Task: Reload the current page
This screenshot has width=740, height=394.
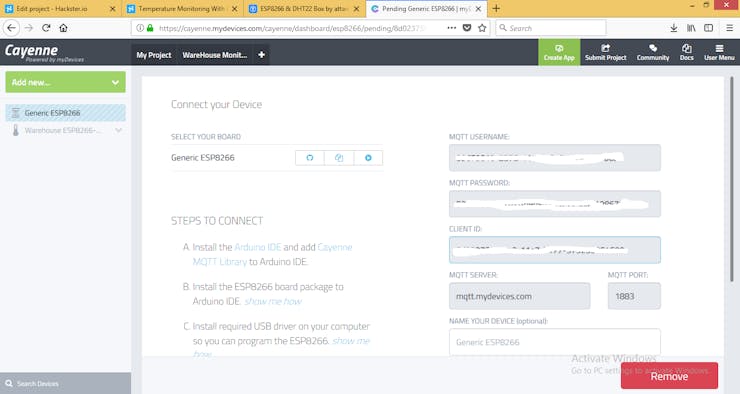Action: [x=46, y=28]
